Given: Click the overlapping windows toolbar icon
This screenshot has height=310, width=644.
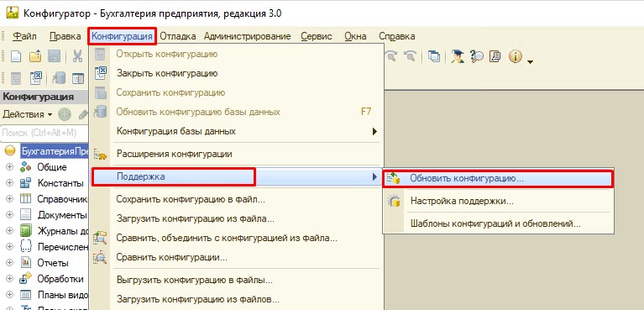Looking at the screenshot, I should coord(434,56).
